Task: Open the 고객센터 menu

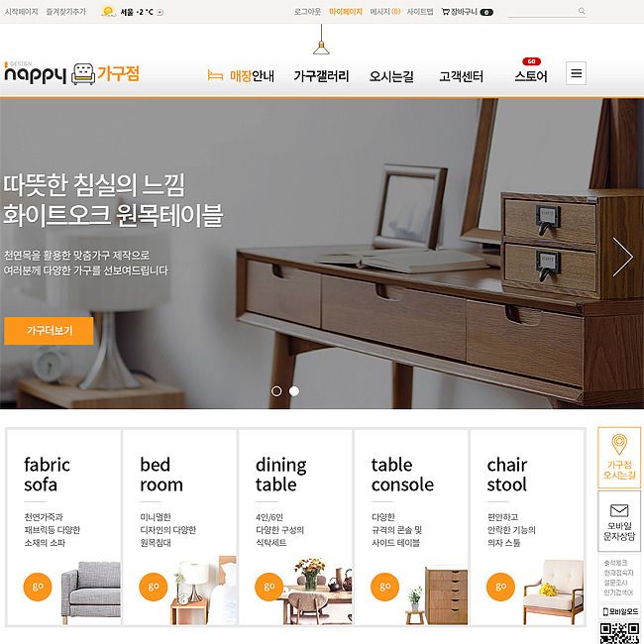Action: (x=461, y=76)
